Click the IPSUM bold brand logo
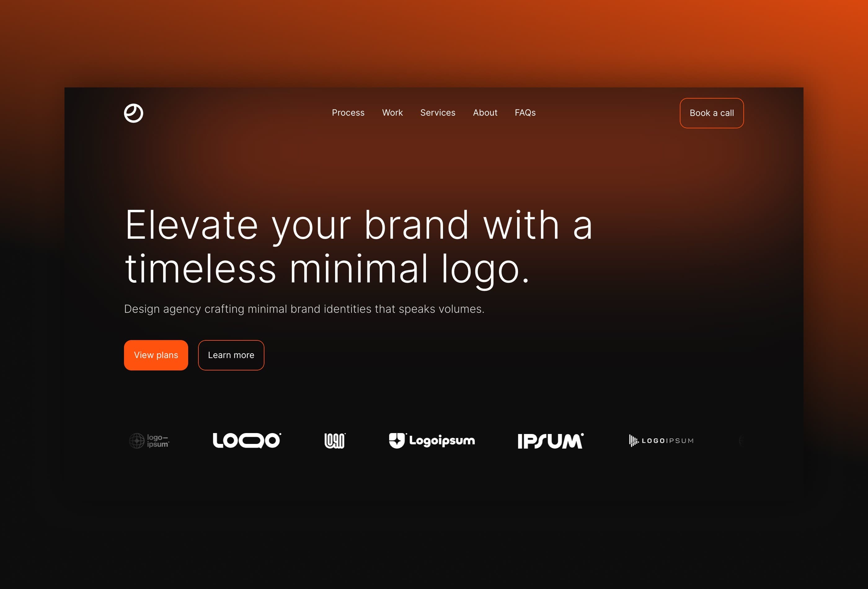The height and width of the screenshot is (589, 868). [551, 441]
